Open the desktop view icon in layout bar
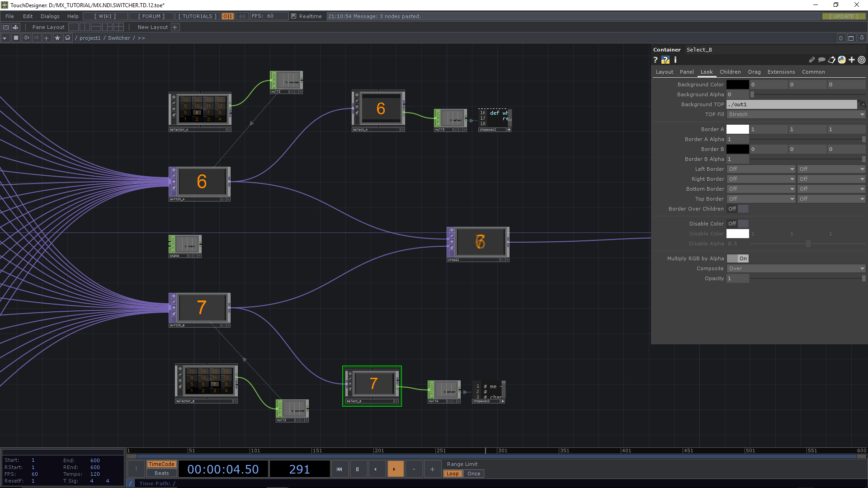Screen dimensions: 868x488 6,27
